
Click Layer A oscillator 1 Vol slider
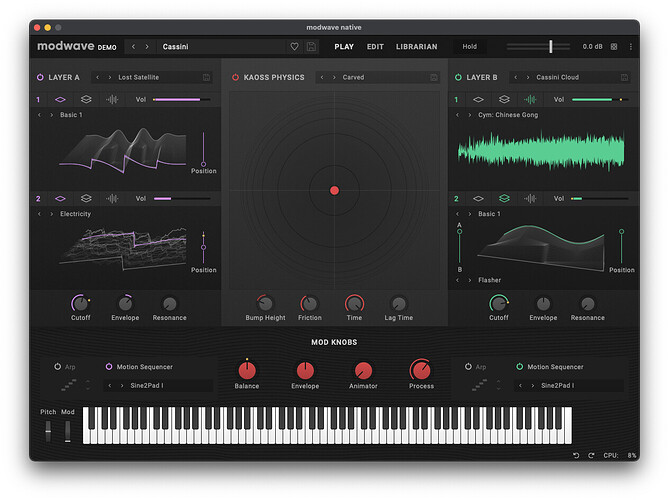tap(182, 99)
